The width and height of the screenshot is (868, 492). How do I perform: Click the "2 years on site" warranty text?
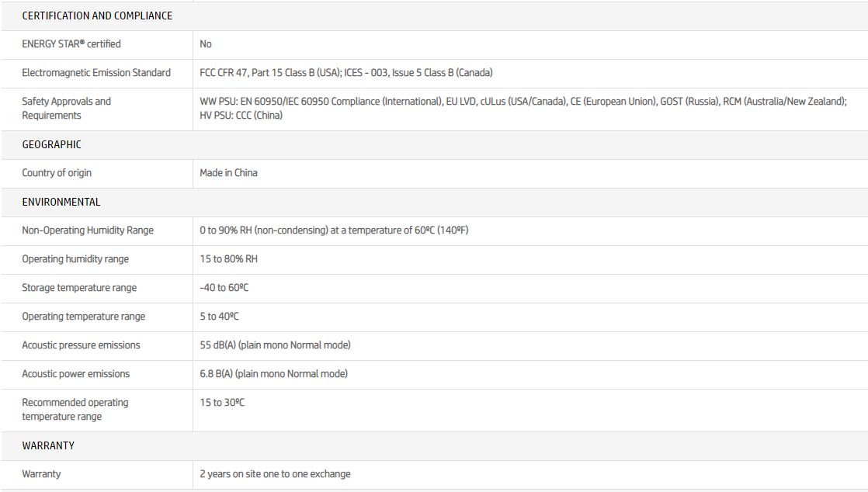click(275, 474)
